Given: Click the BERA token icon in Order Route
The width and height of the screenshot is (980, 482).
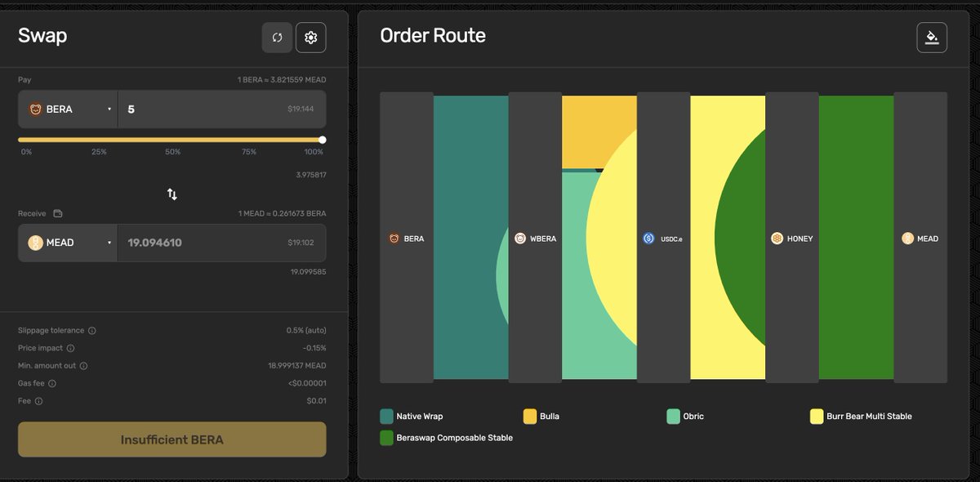Looking at the screenshot, I should click(x=394, y=239).
